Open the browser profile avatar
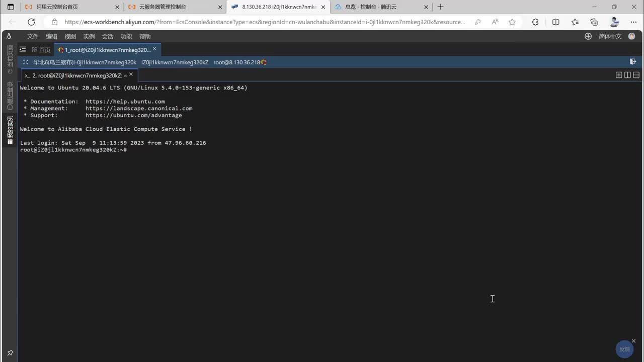Viewport: 644px width, 362px height. pyautogui.click(x=614, y=22)
